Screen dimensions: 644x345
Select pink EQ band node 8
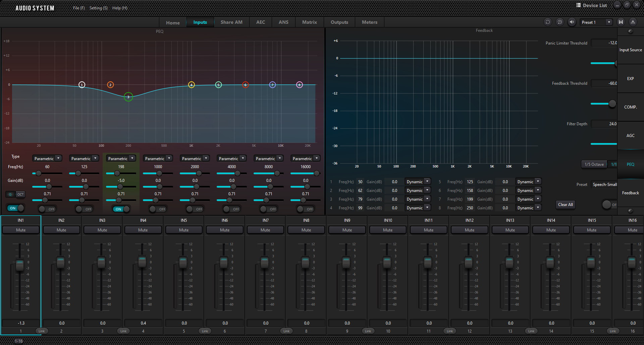pos(300,85)
